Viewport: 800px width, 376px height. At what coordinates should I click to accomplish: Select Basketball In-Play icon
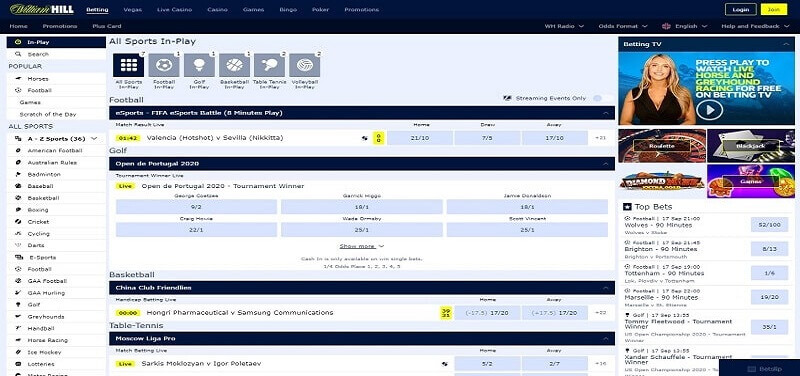(234, 66)
